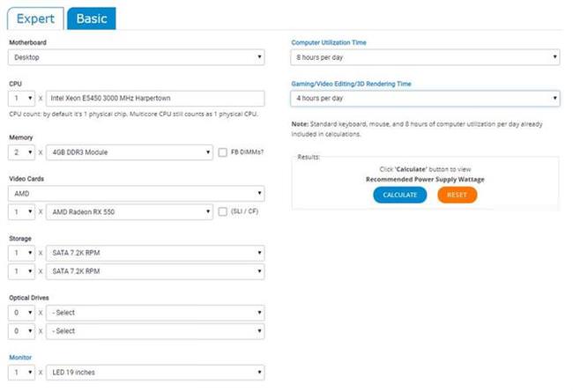Switch to the Expert tab
573x392 pixels.
coord(35,18)
